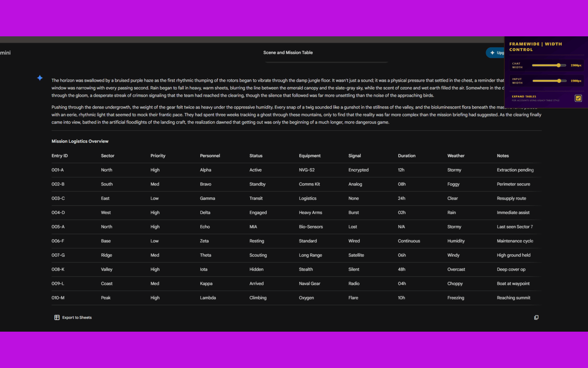Screen dimensions: 588x368
Task: Click the Heavy Arms equipment cell
Action: (x=311, y=213)
